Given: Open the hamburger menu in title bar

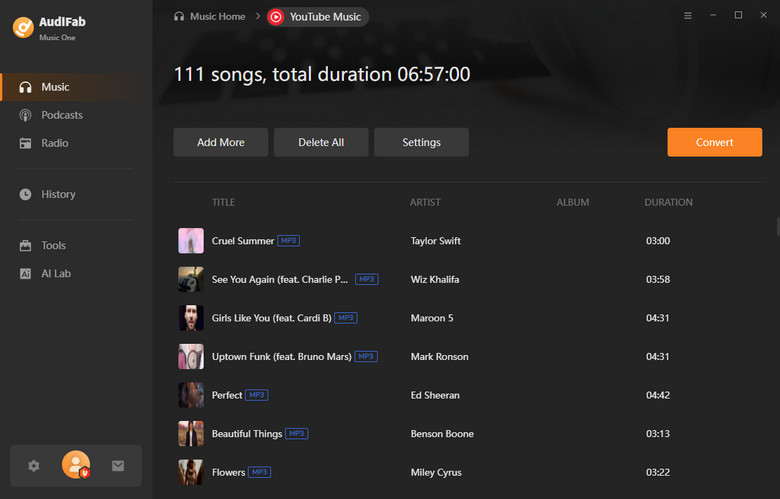Looking at the screenshot, I should [x=687, y=16].
